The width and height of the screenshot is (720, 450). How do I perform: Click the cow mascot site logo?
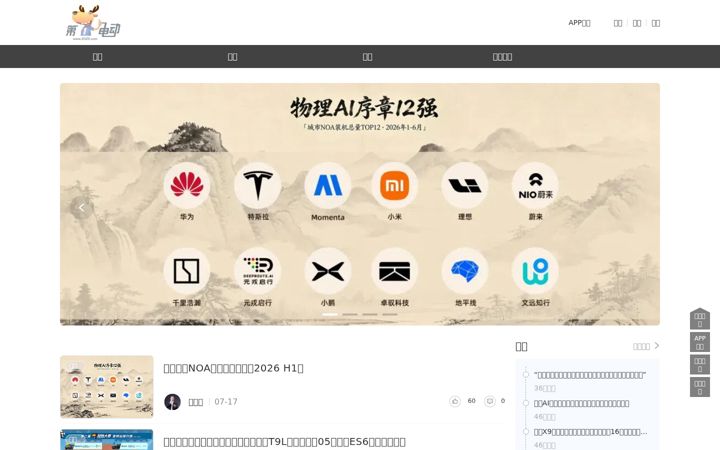(x=93, y=22)
